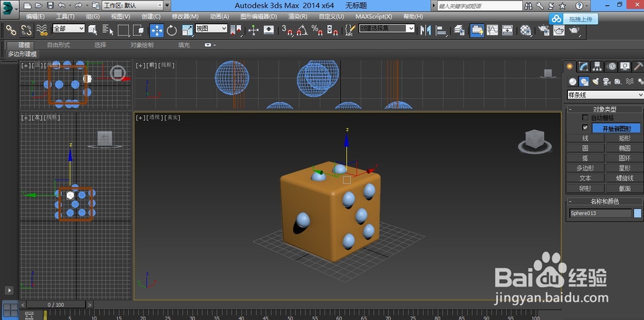Open the Hierarchy panel tab icon

tap(597, 66)
